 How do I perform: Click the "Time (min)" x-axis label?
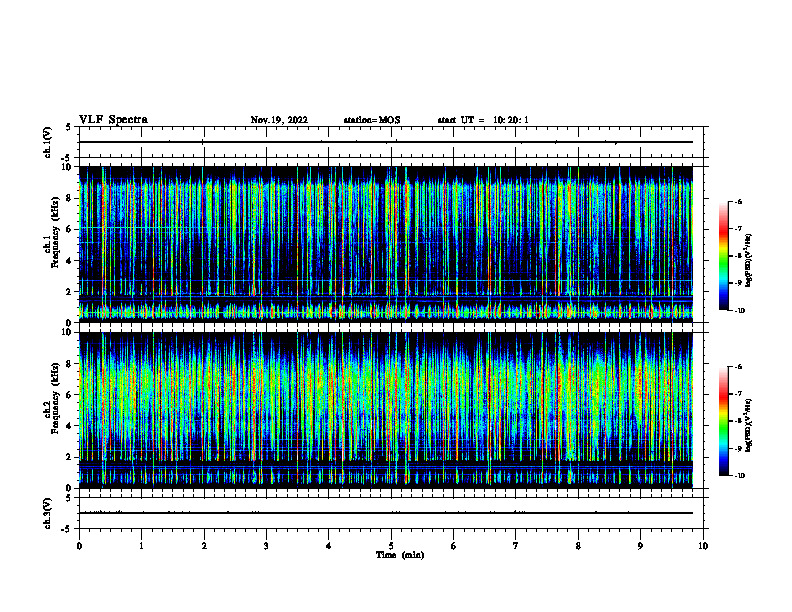(400, 555)
